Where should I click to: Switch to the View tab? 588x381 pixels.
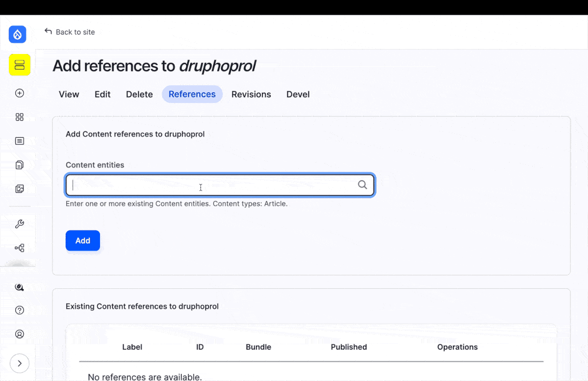point(69,94)
